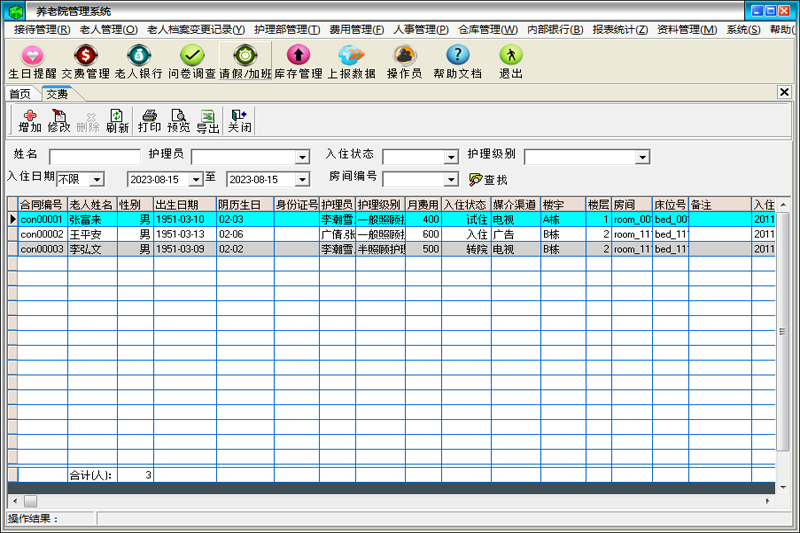The height and width of the screenshot is (533, 800).
Task: Click the 媒介渠道 column header
Action: point(516,205)
